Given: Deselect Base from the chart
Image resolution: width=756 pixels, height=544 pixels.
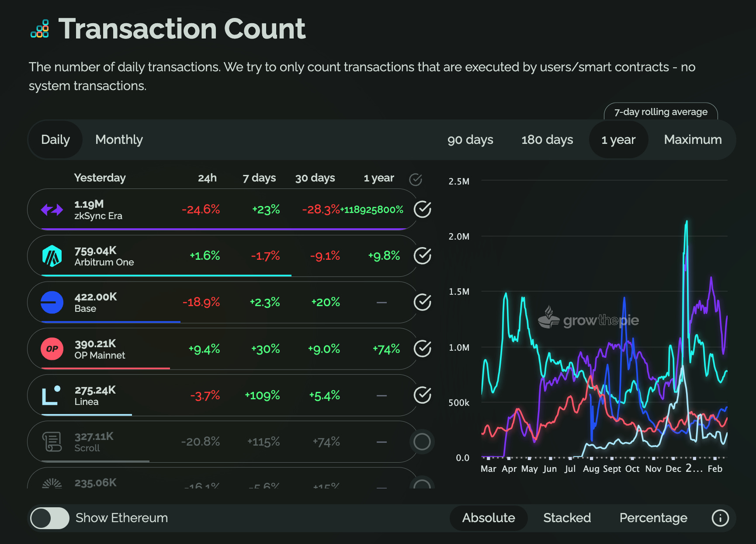Looking at the screenshot, I should 423,302.
